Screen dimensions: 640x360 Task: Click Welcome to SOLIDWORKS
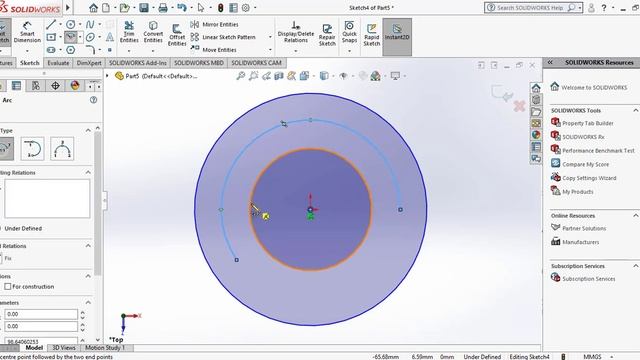[589, 87]
